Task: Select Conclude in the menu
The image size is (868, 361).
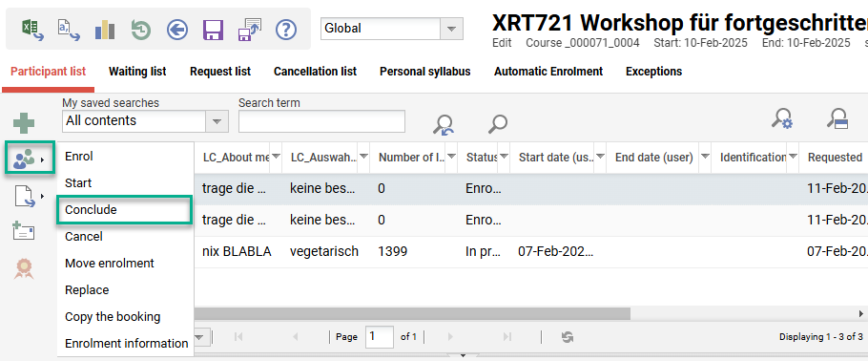Action: 125,209
